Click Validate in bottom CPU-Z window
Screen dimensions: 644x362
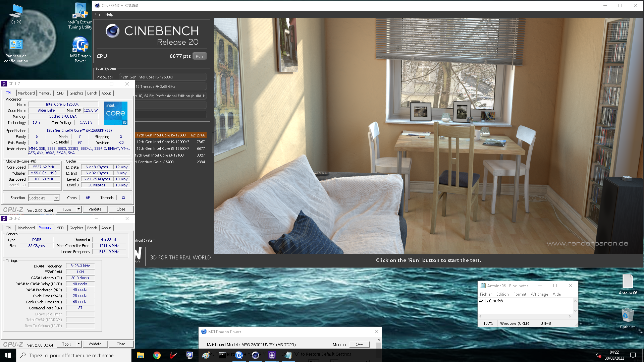pyautogui.click(x=95, y=344)
